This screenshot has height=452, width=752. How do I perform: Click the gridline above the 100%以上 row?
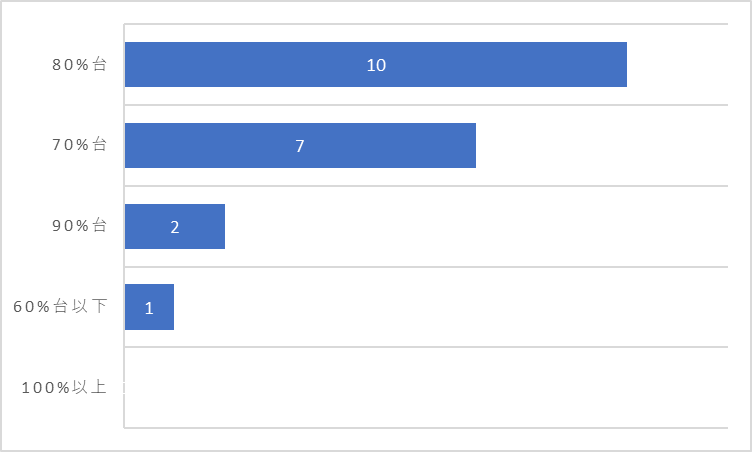tap(426, 347)
